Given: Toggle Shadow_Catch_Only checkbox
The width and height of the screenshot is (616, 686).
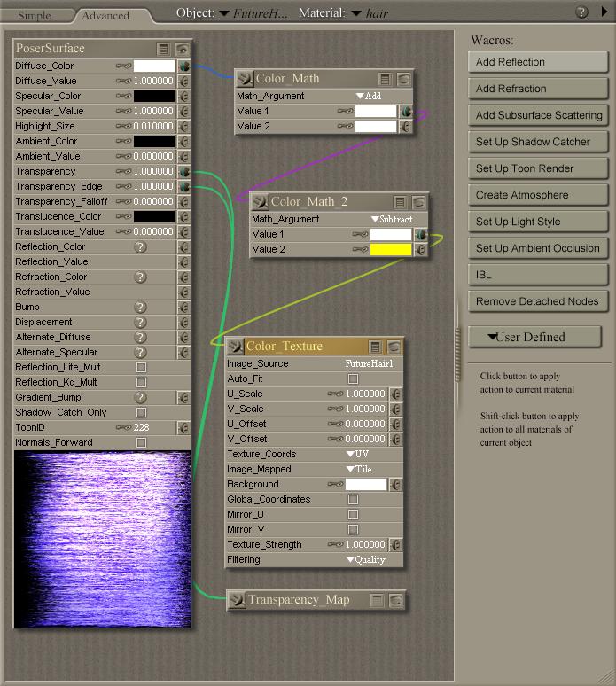Looking at the screenshot, I should (x=141, y=412).
